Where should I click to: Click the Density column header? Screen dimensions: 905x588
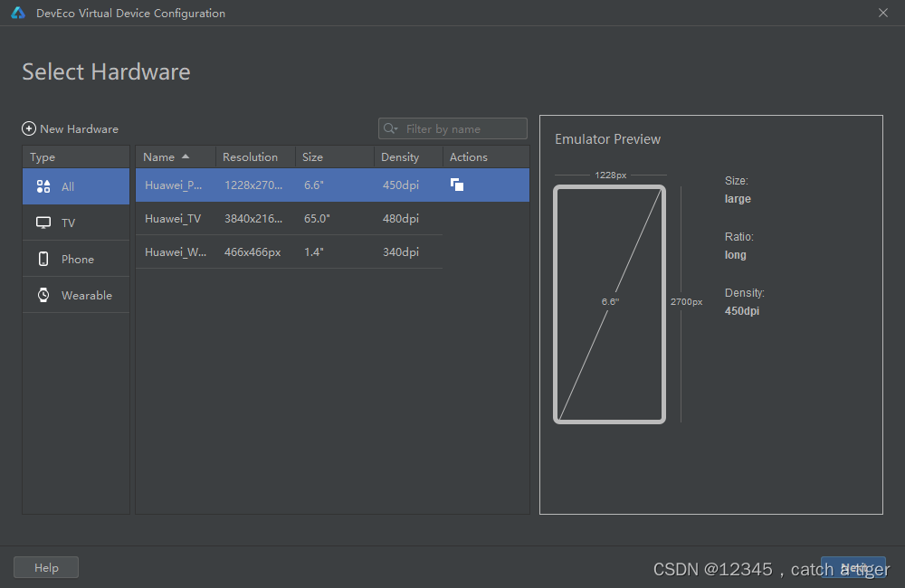(409, 157)
